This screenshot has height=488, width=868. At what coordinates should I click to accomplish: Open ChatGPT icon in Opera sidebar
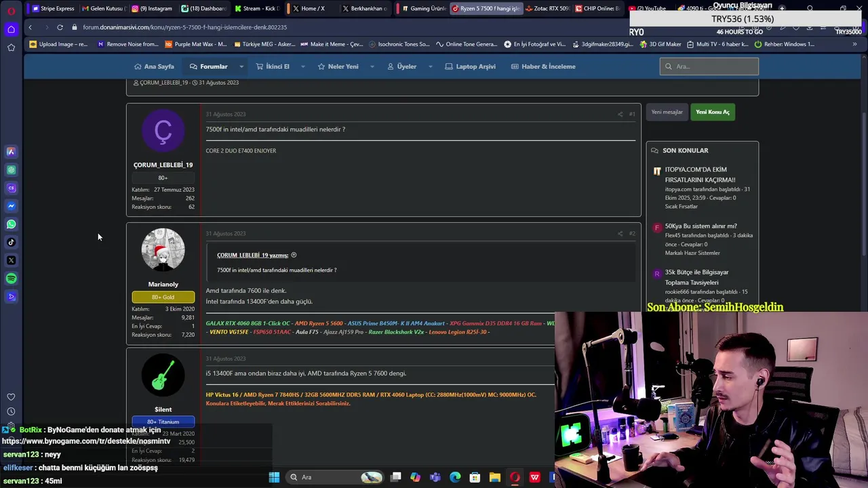point(11,170)
